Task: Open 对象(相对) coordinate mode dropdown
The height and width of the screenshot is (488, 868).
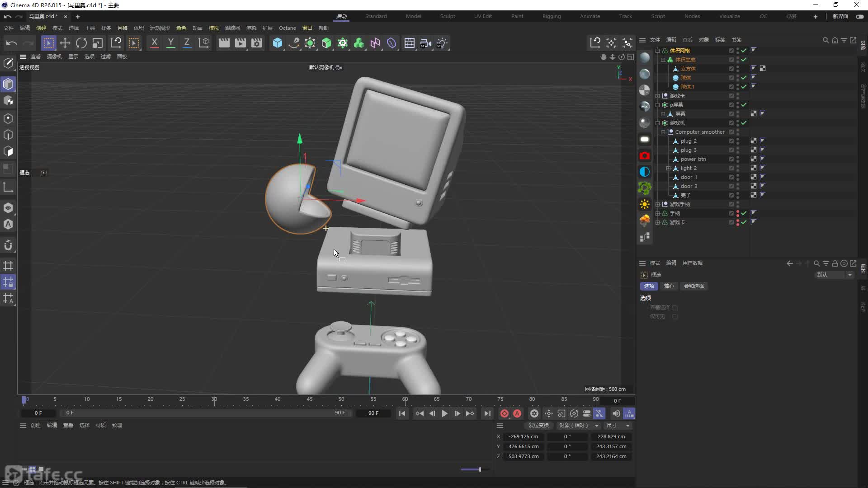Action: click(x=579, y=425)
